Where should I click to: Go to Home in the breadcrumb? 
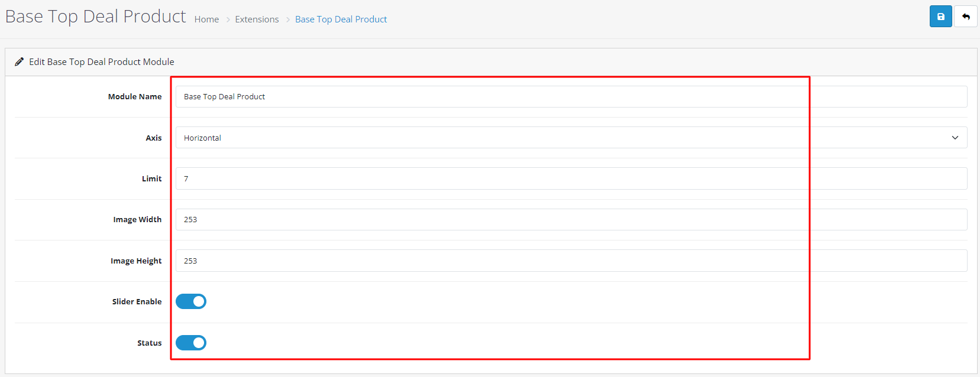click(x=206, y=19)
